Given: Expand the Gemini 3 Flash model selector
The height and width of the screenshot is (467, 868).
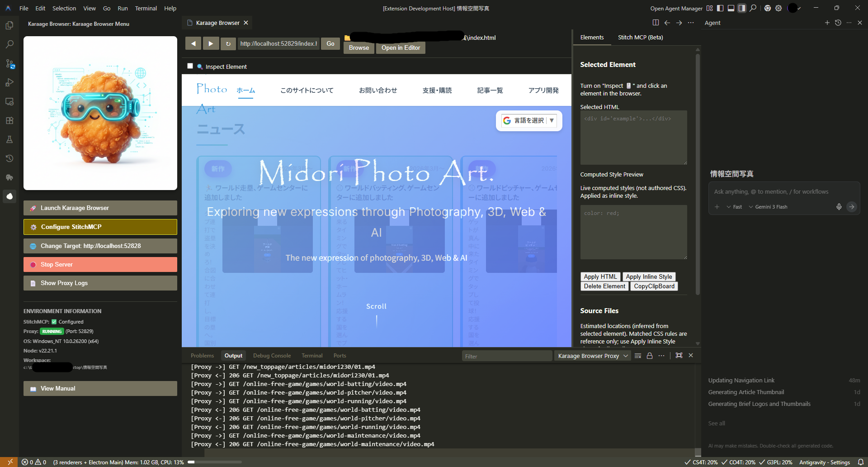Looking at the screenshot, I should (768, 207).
